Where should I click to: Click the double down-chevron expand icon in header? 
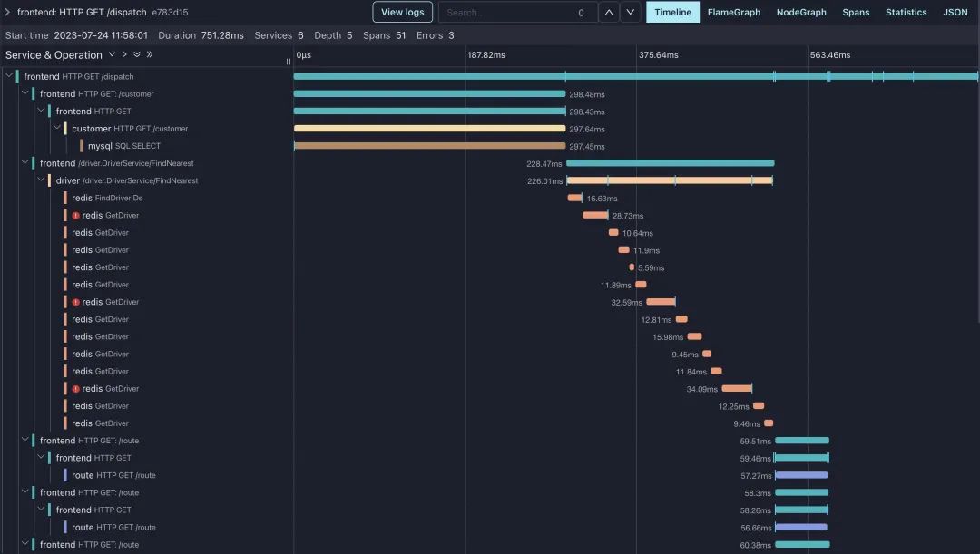pyautogui.click(x=137, y=54)
